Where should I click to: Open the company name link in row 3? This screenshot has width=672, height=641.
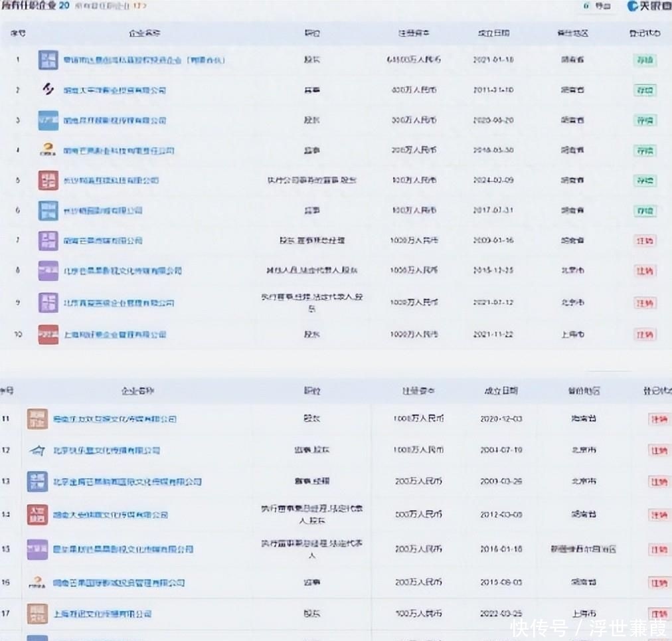(114, 120)
